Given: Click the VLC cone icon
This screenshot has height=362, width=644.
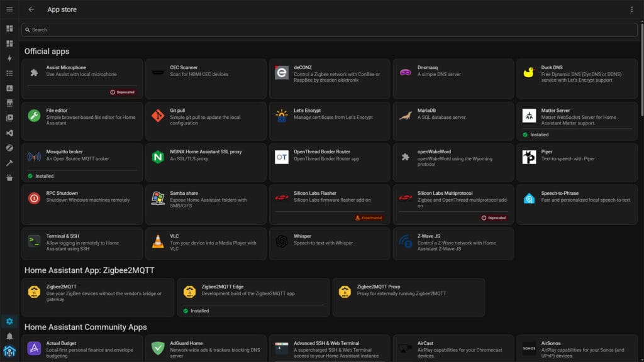Looking at the screenshot, I should coord(158,241).
